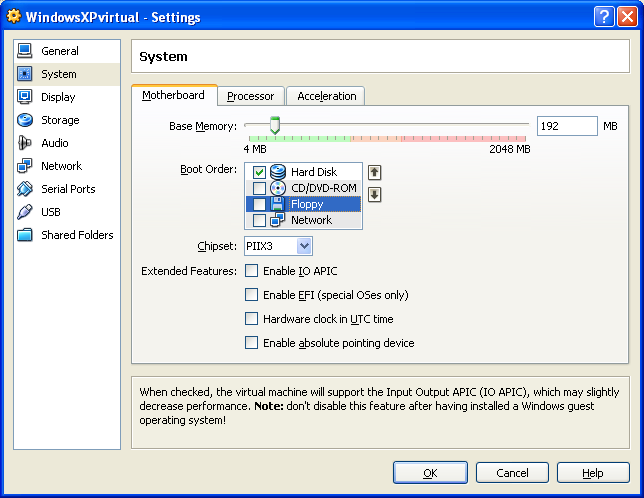Click the title bar help question mark icon
The height and width of the screenshot is (498, 644).
point(604,17)
